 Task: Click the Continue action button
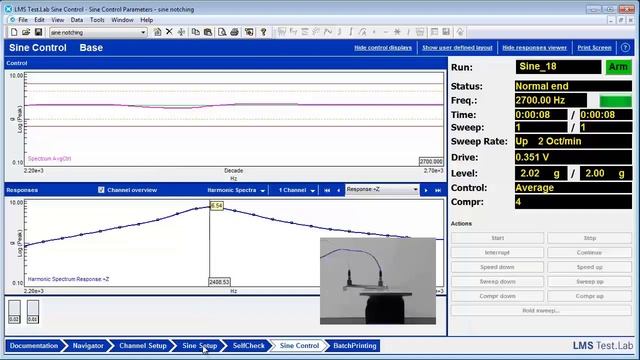[x=589, y=253]
